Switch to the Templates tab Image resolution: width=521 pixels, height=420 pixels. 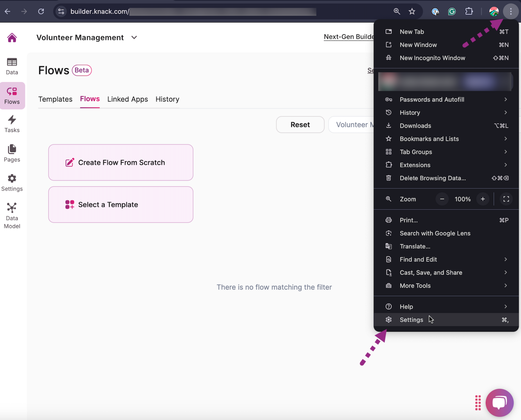click(55, 99)
